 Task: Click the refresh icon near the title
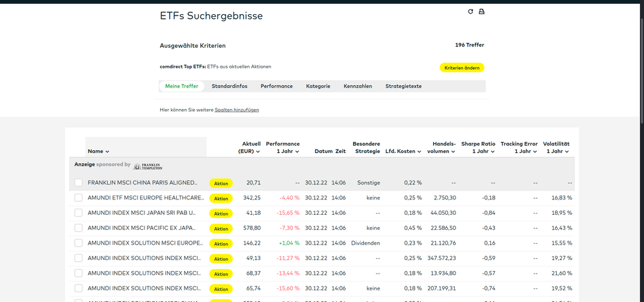(470, 12)
